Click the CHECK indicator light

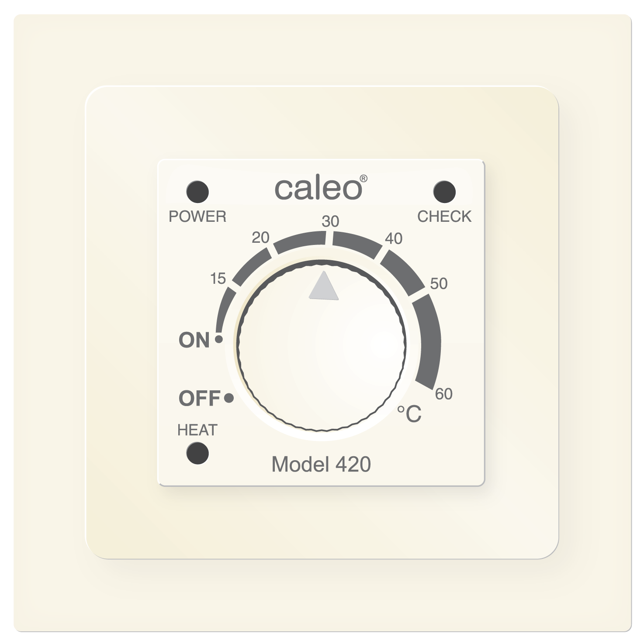point(444,192)
